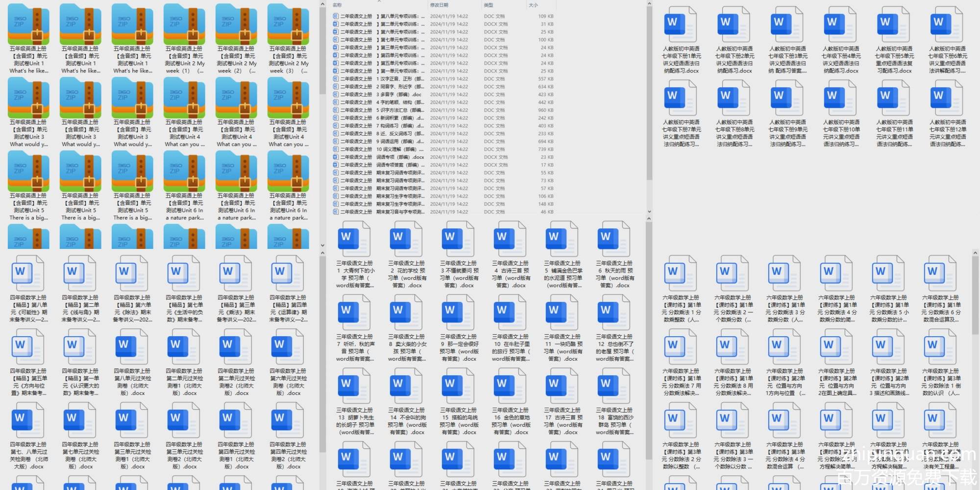The height and width of the screenshot is (490, 980).
Task: Click the details list scrollbar up arrow
Action: click(649, 4)
